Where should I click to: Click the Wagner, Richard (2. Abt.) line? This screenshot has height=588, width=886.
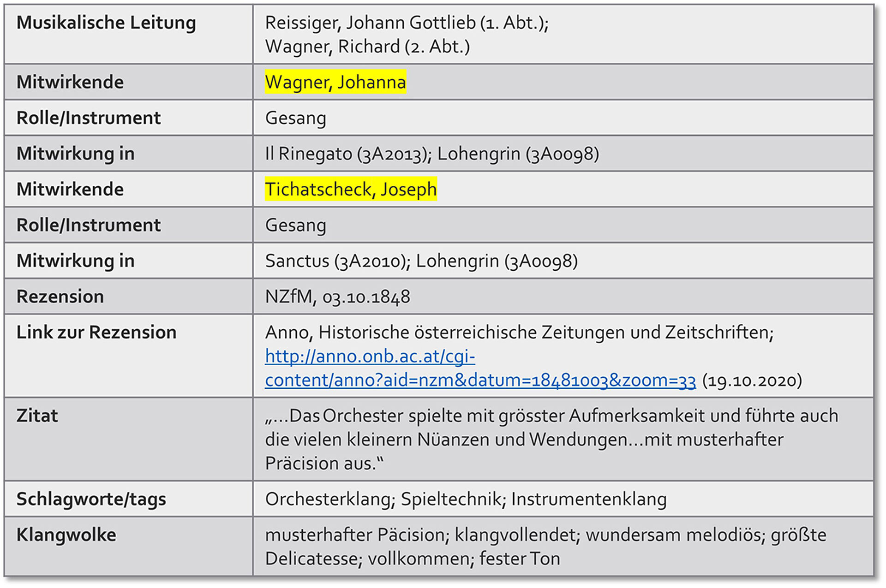[367, 47]
